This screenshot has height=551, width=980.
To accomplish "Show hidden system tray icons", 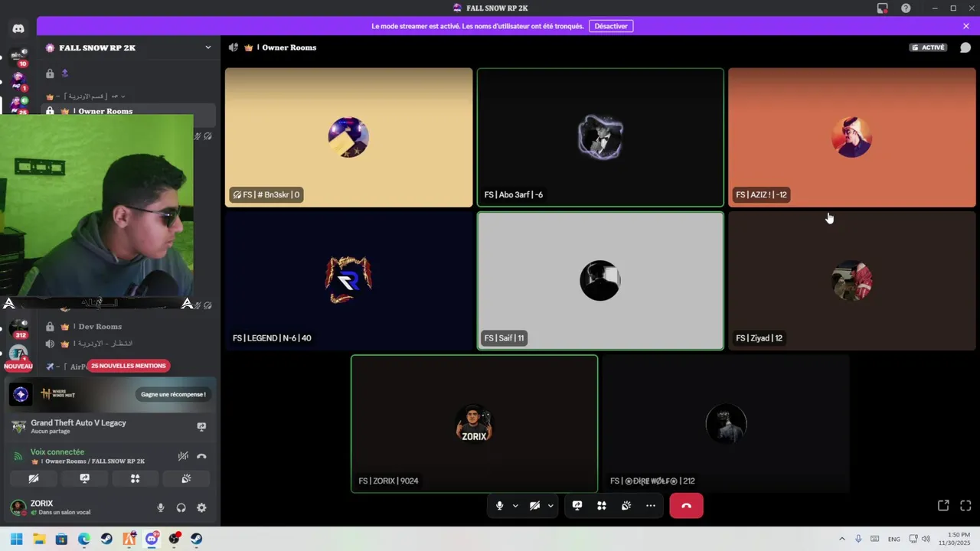I will pos(841,539).
